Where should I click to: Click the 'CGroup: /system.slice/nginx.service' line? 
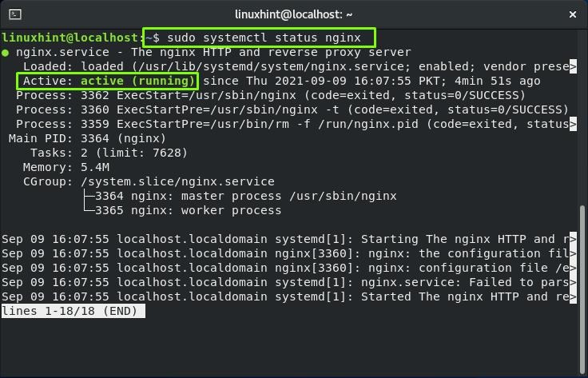pos(149,182)
